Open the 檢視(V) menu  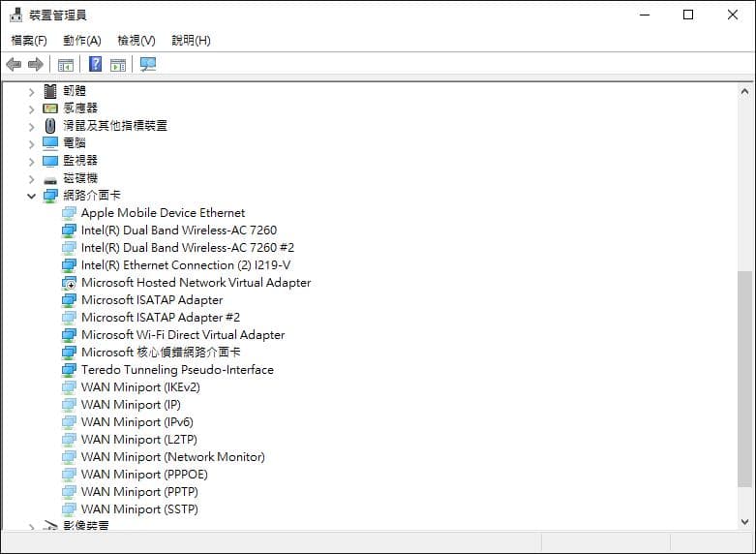[x=136, y=41]
